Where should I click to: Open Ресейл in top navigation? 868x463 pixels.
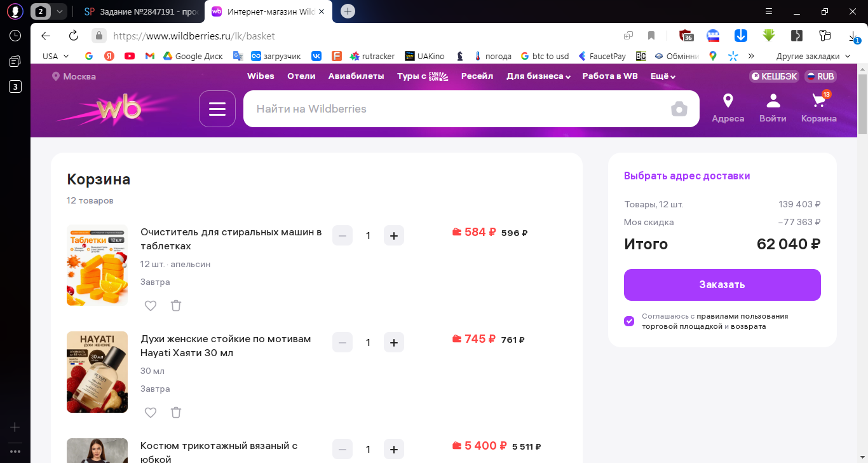477,76
